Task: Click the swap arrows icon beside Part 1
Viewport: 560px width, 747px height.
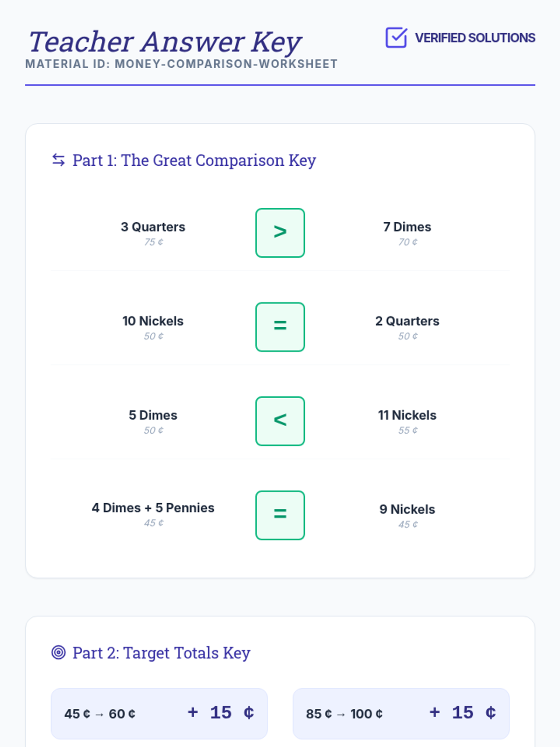Action: (x=58, y=160)
